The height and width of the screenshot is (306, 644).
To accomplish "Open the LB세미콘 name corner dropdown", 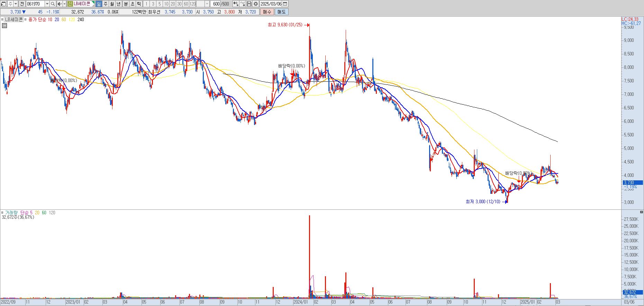I will (x=93, y=4).
